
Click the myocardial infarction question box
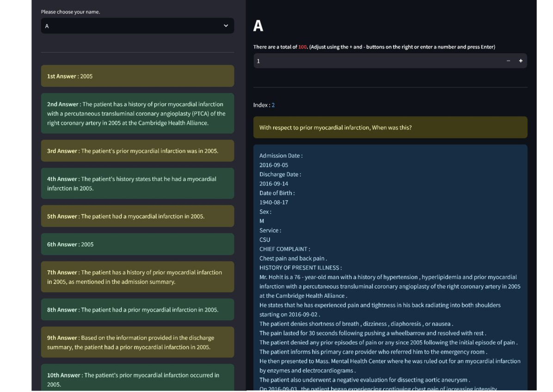coord(390,128)
